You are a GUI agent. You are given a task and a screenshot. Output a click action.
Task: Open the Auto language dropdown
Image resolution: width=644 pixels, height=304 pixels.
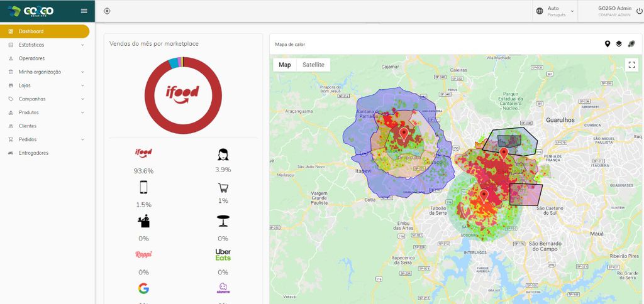(x=555, y=11)
